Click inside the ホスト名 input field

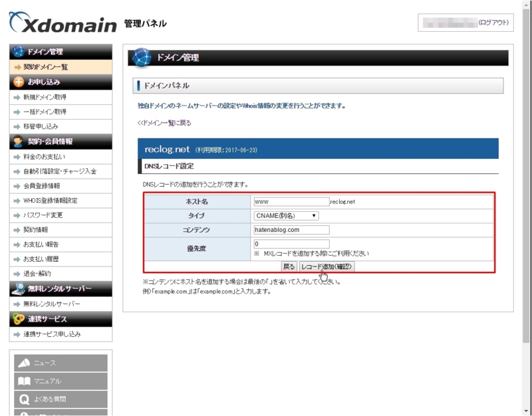pyautogui.click(x=293, y=200)
